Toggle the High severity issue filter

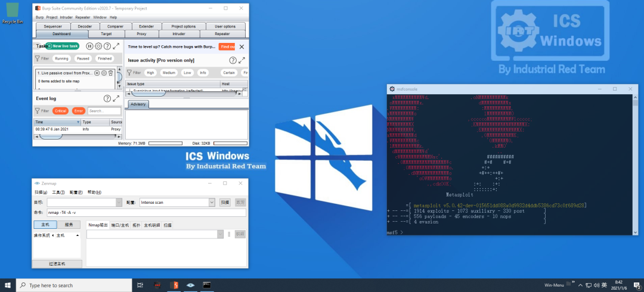(150, 73)
